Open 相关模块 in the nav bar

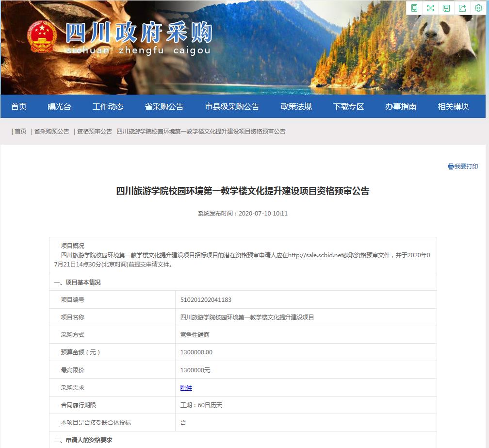[x=453, y=107]
